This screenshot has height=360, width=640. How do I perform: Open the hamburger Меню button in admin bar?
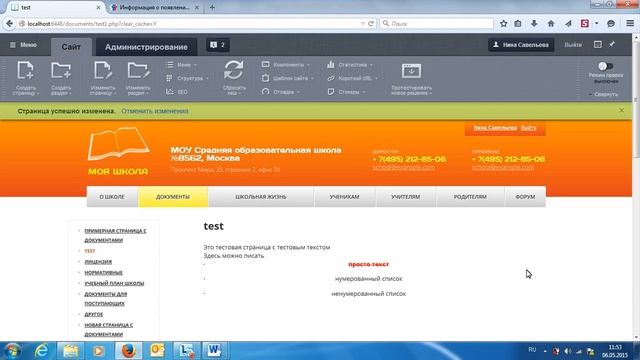(23, 45)
